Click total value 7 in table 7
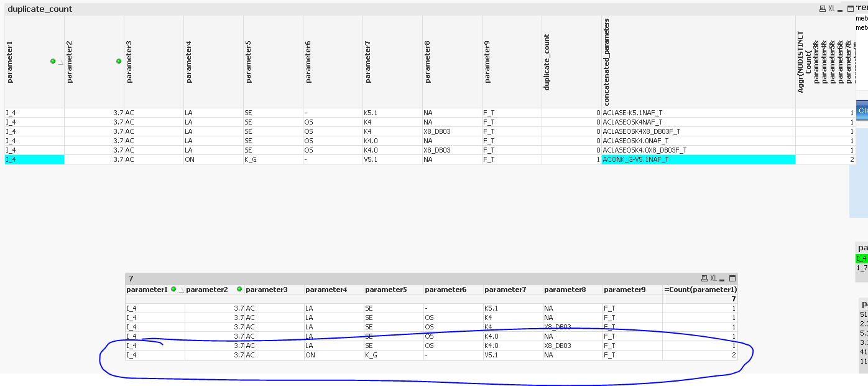Screen dimensions: 868x386 [x=700, y=299]
